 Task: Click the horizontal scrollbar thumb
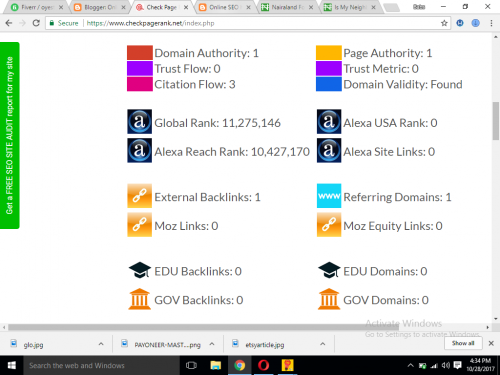(x=203, y=327)
